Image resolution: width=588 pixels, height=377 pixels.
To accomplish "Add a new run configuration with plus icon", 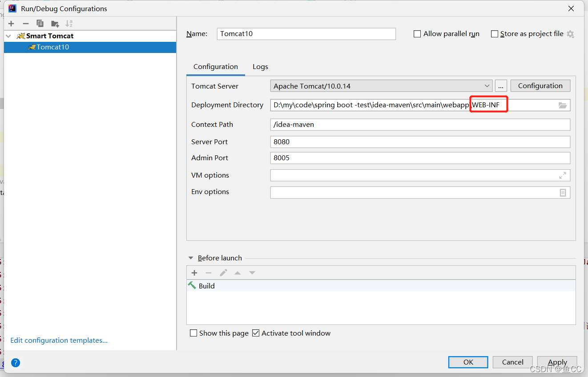I will point(11,24).
